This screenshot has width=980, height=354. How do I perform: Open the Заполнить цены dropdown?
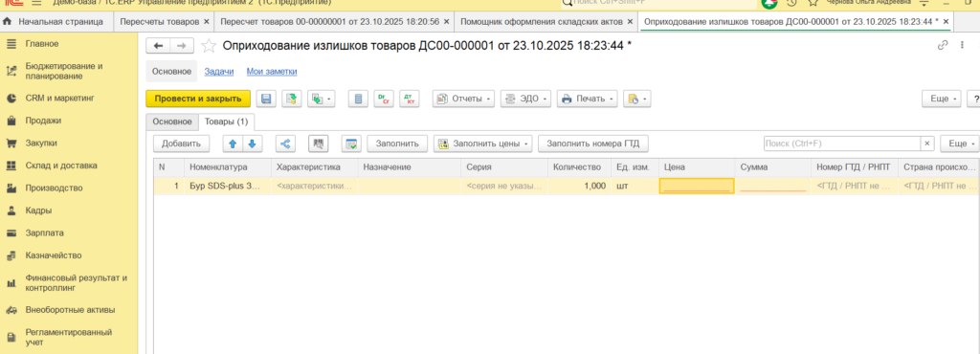(482, 144)
